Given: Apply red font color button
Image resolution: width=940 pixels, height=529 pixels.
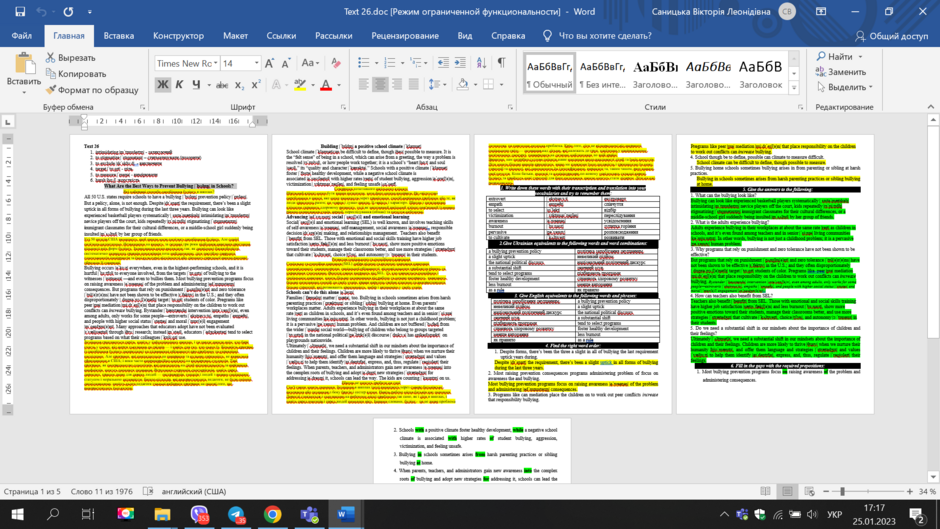Looking at the screenshot, I should click(x=326, y=85).
